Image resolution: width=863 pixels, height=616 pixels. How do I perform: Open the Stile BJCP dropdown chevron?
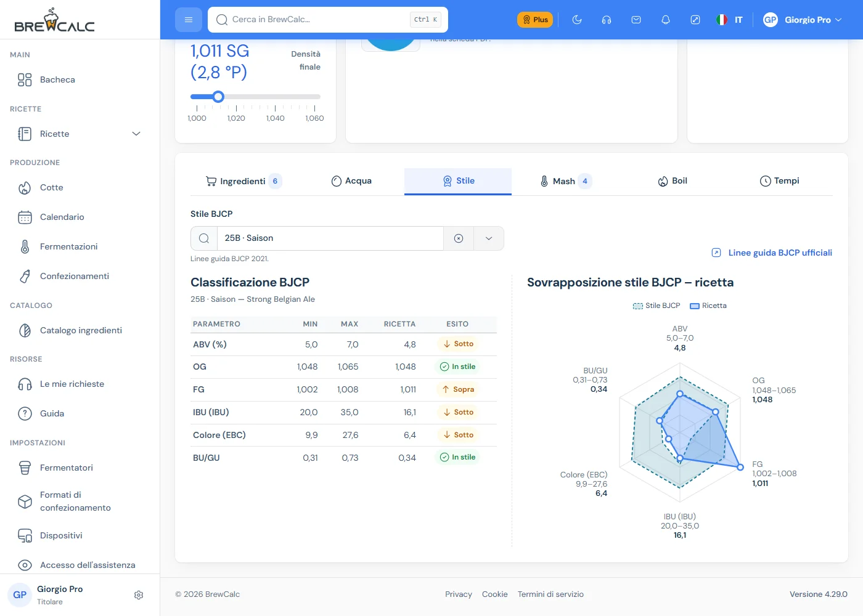coord(489,238)
